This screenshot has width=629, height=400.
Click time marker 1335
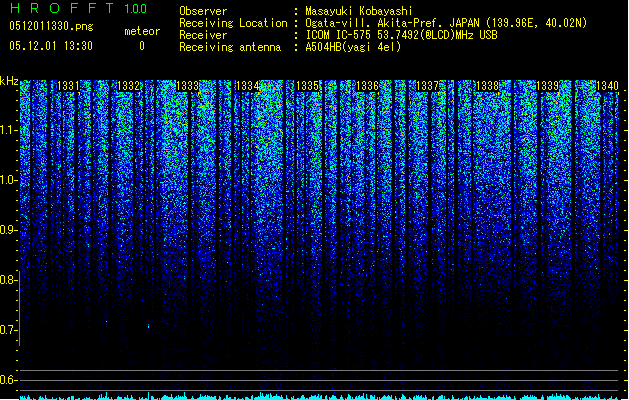click(x=307, y=86)
